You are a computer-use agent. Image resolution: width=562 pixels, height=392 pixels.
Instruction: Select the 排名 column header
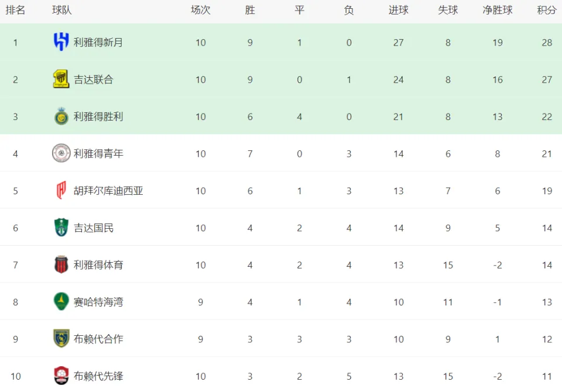pyautogui.click(x=15, y=10)
